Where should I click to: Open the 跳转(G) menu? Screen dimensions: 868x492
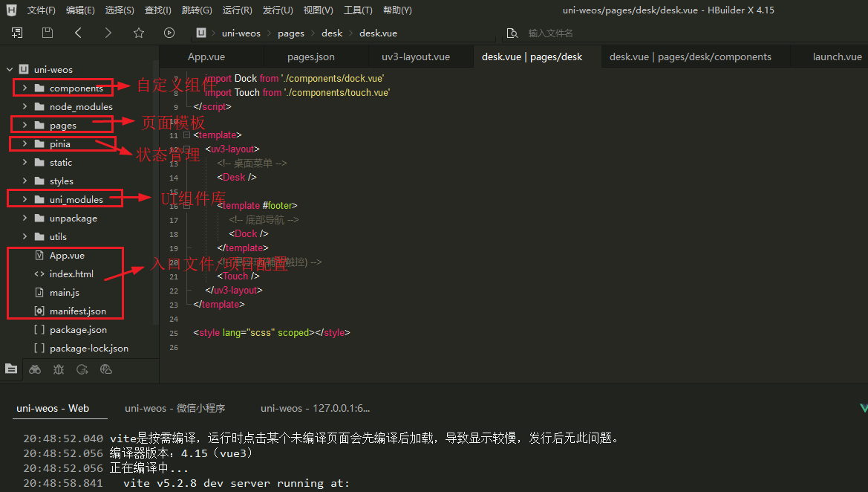[x=197, y=10]
